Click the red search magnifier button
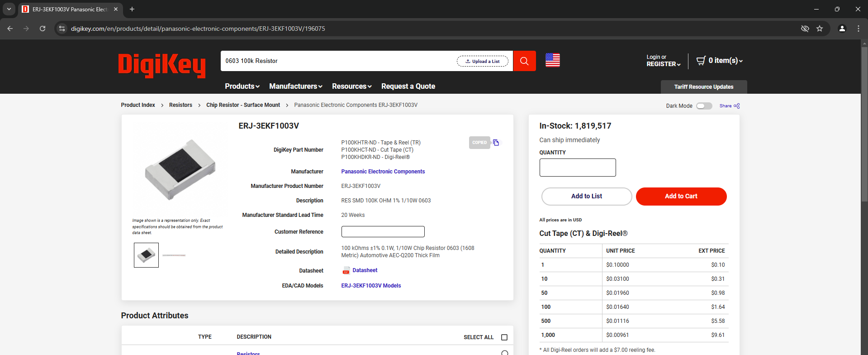Screen dimensions: 868x355 pyautogui.click(x=524, y=61)
